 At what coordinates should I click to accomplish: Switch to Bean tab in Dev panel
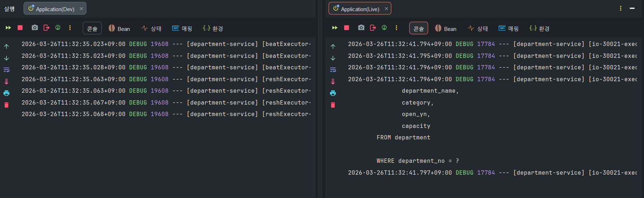click(x=119, y=28)
